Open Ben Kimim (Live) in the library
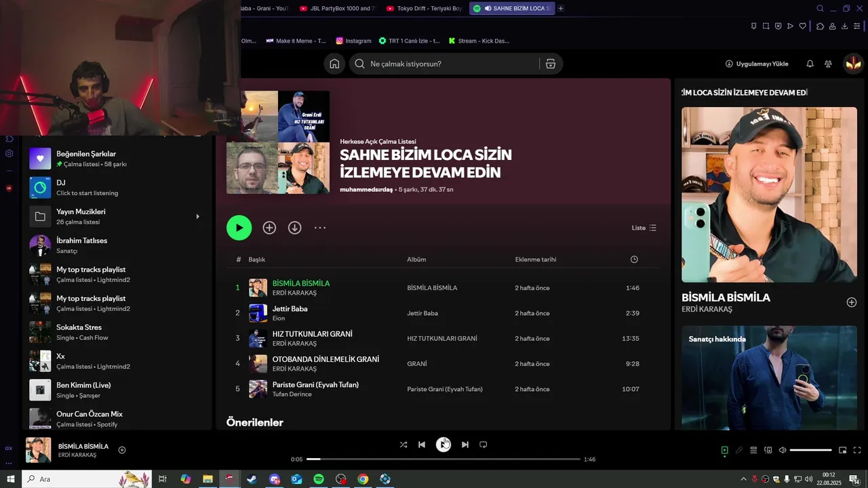This screenshot has width=868, height=488. click(x=118, y=390)
